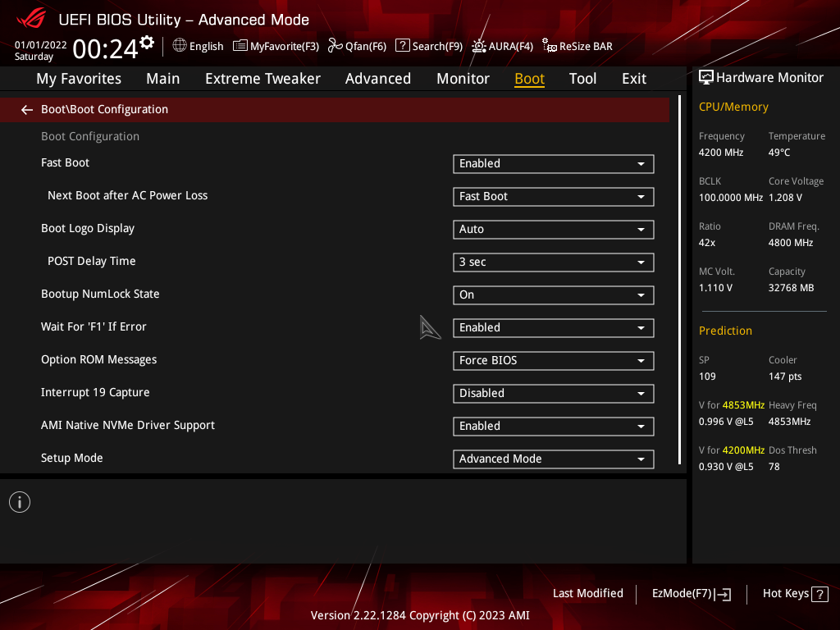Click the settings list scrollbar
This screenshot has width=840, height=630.
click(680, 280)
